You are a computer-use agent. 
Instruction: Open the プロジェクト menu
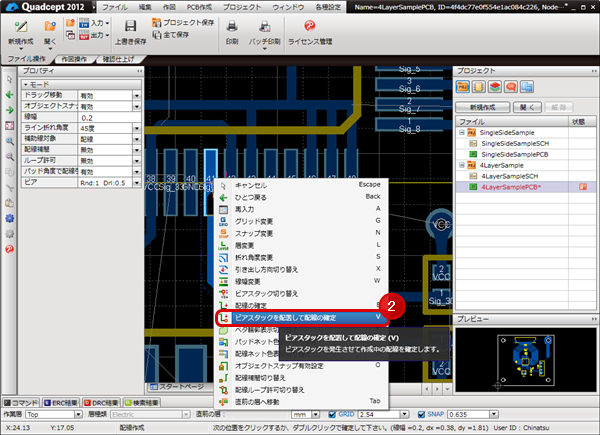pos(242,7)
